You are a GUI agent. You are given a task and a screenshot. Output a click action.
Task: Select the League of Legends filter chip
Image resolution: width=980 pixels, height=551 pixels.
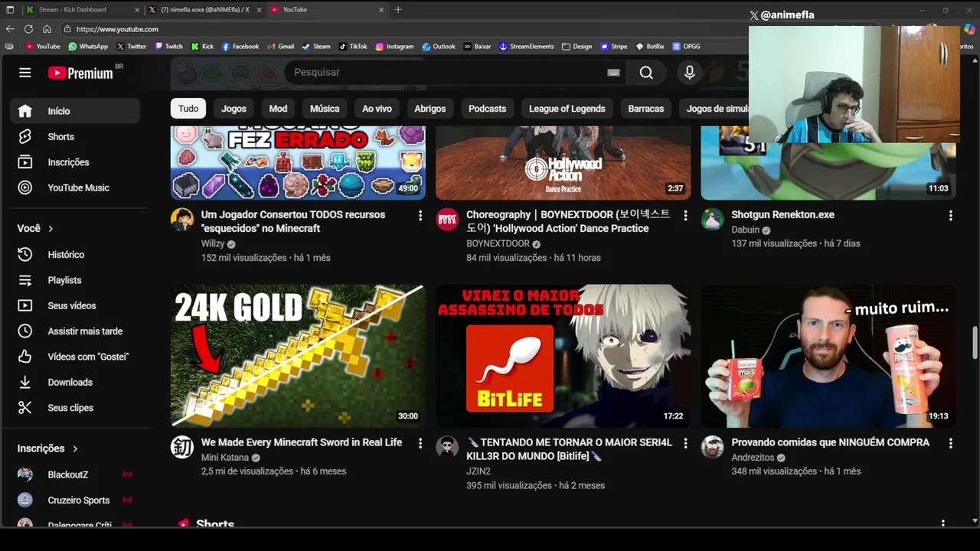(567, 109)
